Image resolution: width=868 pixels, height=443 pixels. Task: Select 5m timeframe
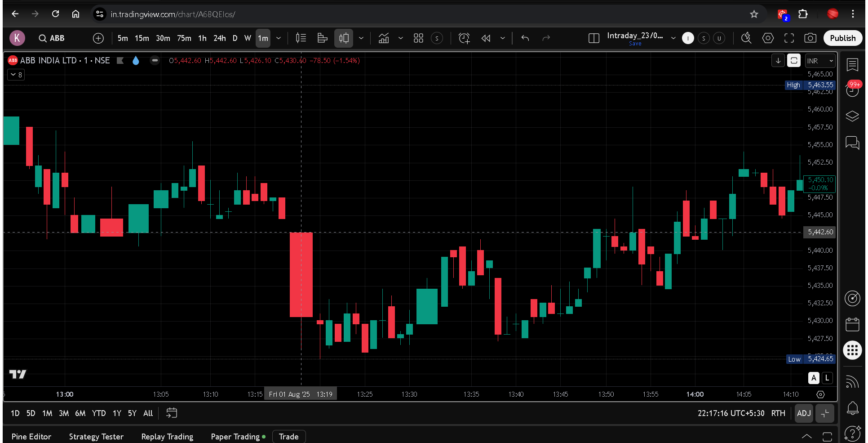point(123,38)
